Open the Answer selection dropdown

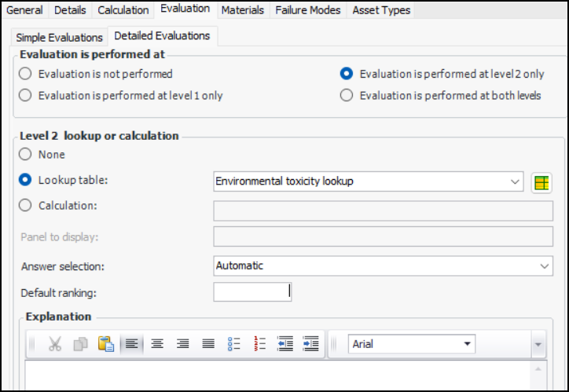[545, 266]
